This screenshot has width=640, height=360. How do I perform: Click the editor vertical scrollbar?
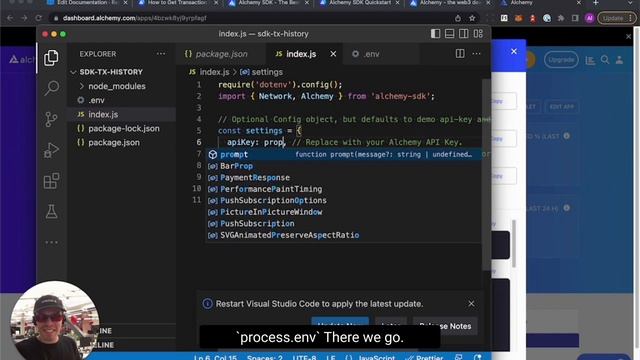click(x=486, y=174)
